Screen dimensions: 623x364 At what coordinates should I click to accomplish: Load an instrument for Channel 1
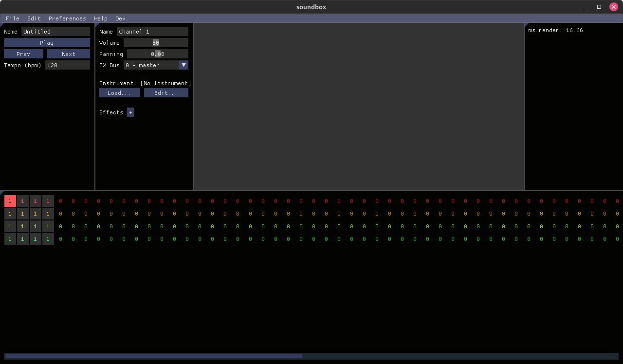119,92
